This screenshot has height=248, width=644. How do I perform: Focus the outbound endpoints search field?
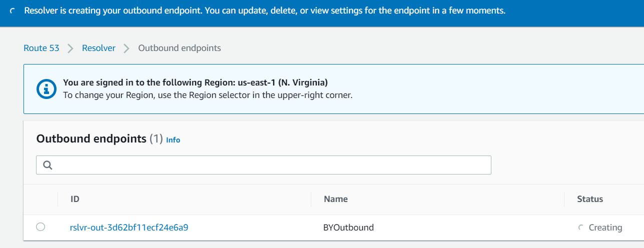click(x=264, y=165)
